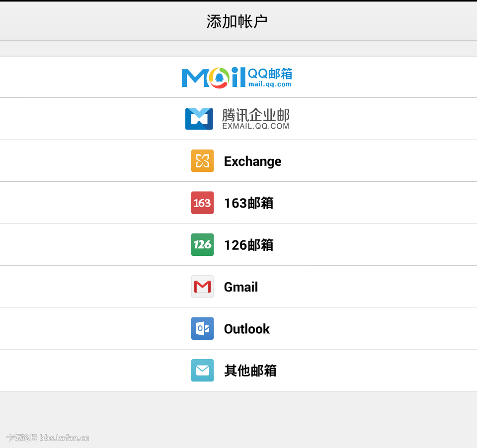Tap the green 126 mail icon

coord(202,244)
